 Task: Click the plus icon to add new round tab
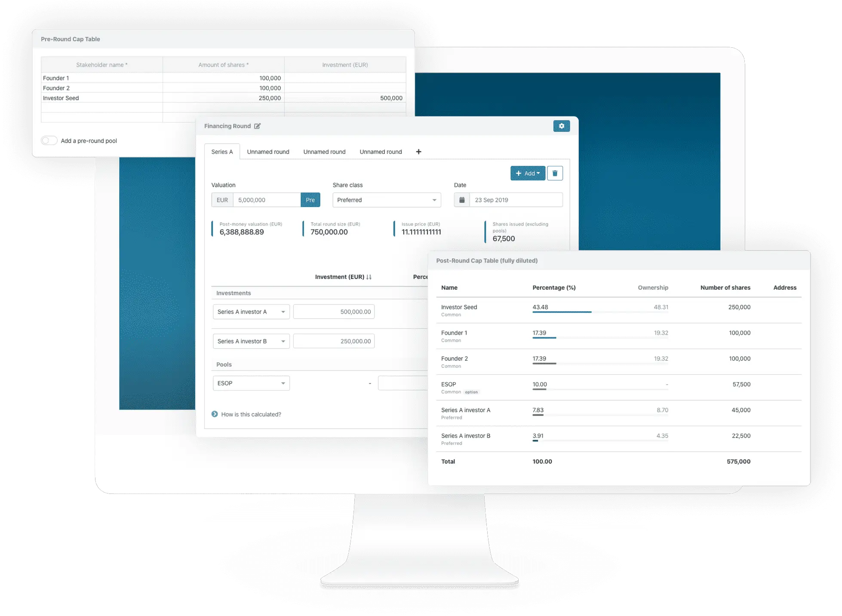pyautogui.click(x=419, y=152)
